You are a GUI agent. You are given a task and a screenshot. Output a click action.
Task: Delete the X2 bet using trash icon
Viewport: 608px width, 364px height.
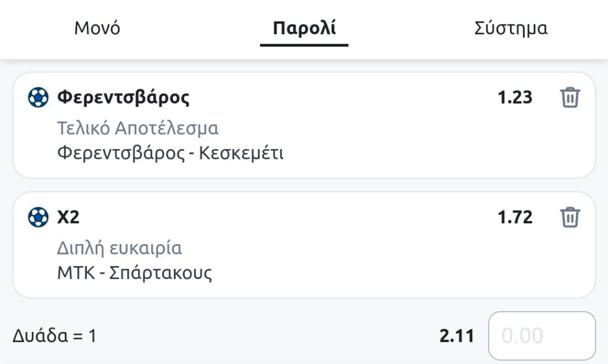tap(570, 217)
